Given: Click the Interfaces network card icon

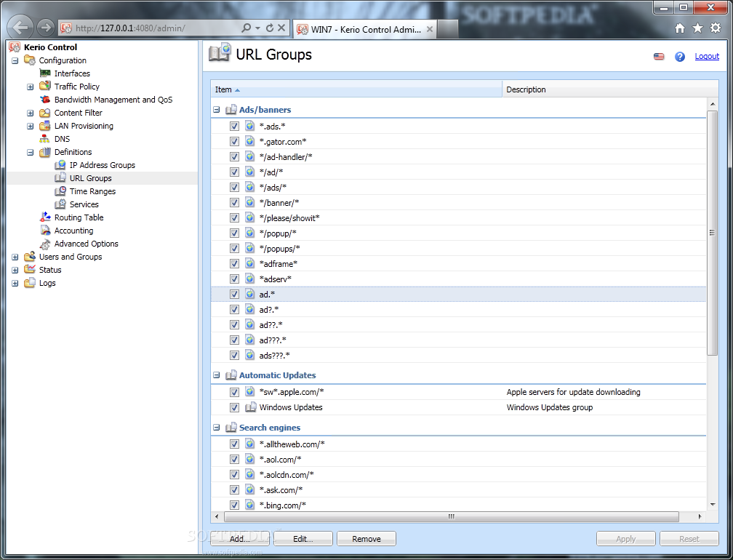Looking at the screenshot, I should coord(45,73).
